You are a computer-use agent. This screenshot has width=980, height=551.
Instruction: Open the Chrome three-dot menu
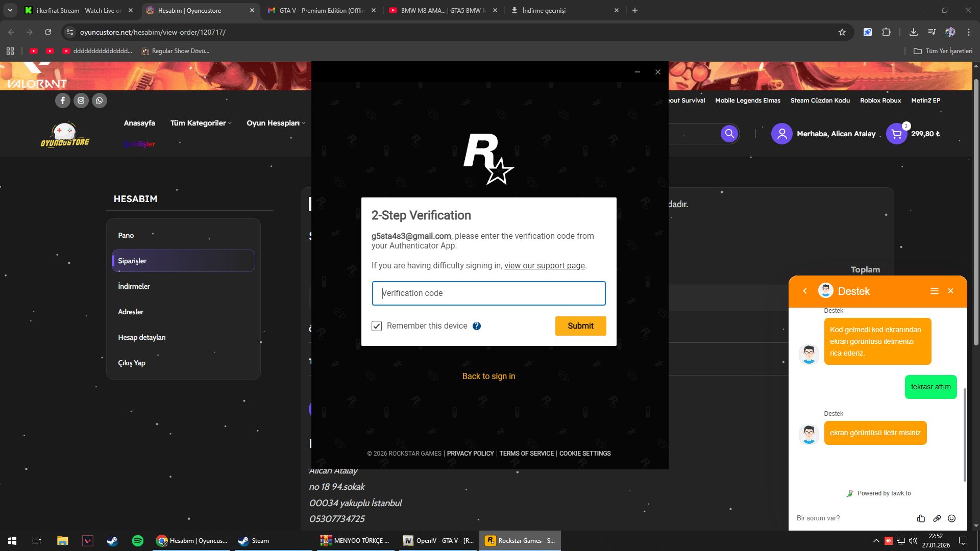point(969,32)
